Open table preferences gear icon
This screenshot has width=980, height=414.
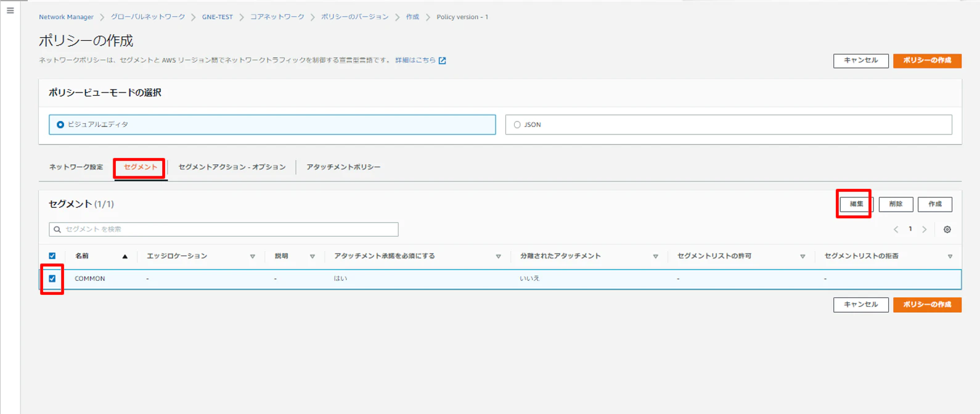coord(947,230)
